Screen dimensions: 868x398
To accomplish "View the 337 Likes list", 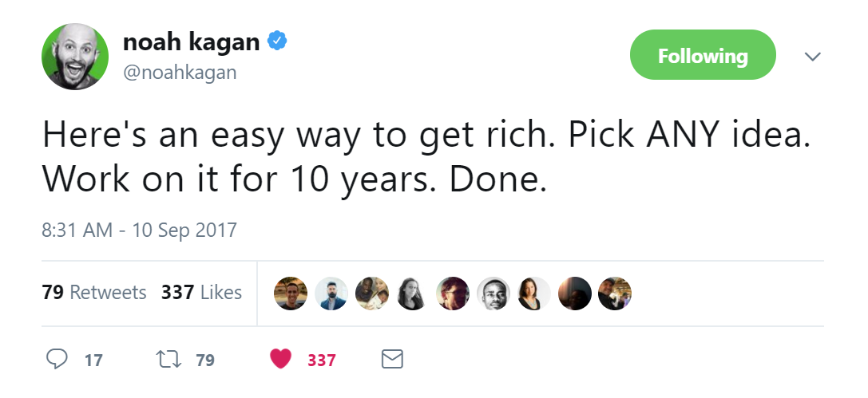I will pos(201,293).
